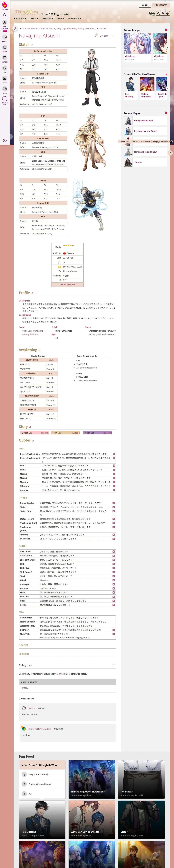Open Rain Falling Upon Skyscrapers feed card

(91, 779)
